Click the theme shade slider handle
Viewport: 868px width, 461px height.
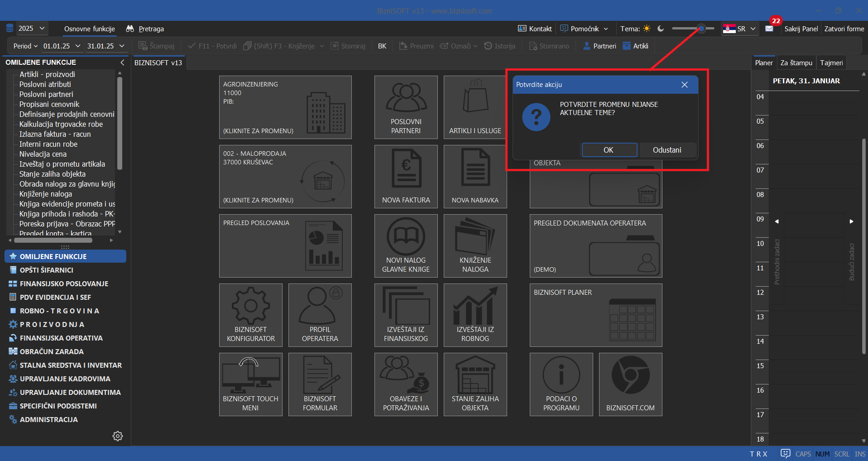pos(701,29)
